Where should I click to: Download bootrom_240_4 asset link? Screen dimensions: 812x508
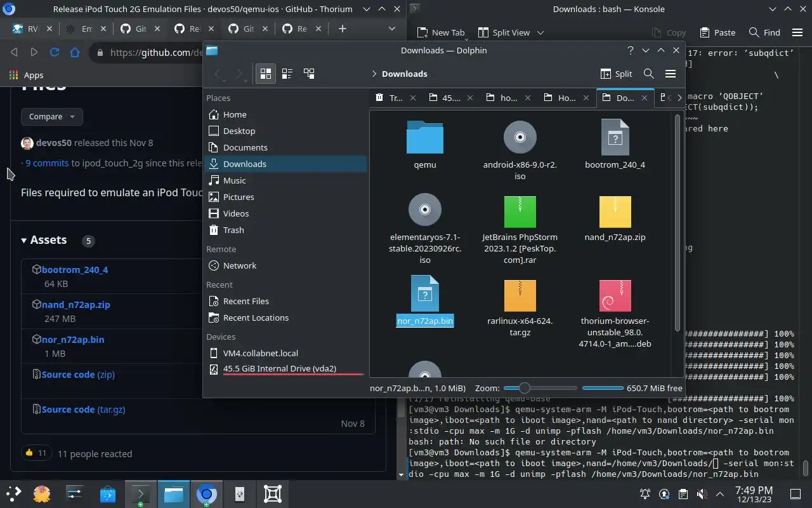[x=75, y=269]
